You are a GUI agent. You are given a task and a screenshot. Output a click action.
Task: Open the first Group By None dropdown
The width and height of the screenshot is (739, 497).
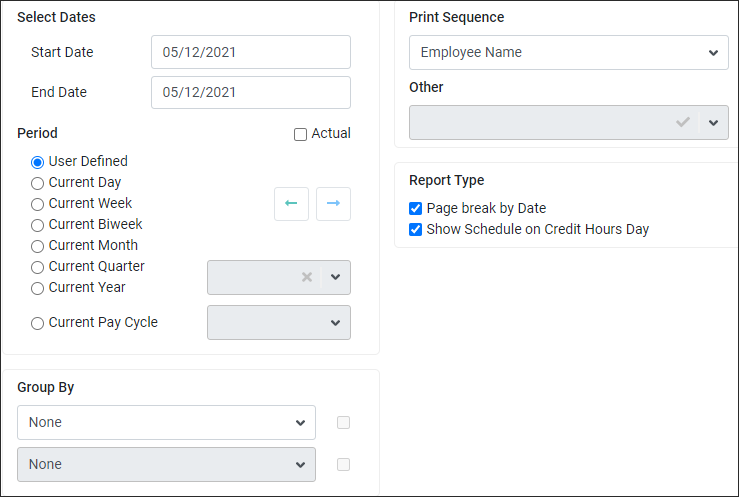pyautogui.click(x=166, y=423)
